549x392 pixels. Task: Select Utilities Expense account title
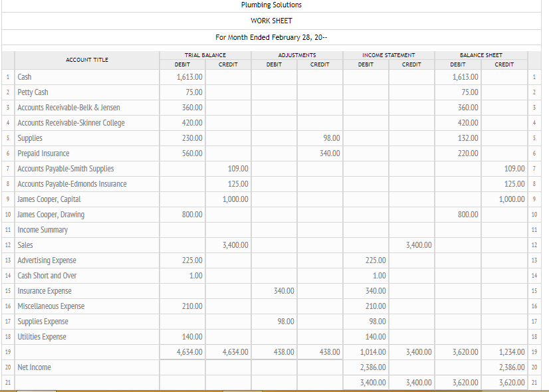click(x=87, y=337)
